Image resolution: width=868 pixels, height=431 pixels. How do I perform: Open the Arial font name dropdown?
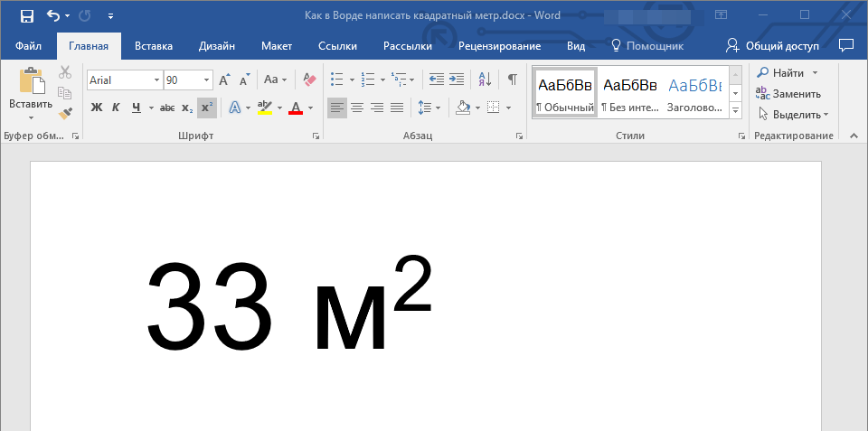(157, 80)
